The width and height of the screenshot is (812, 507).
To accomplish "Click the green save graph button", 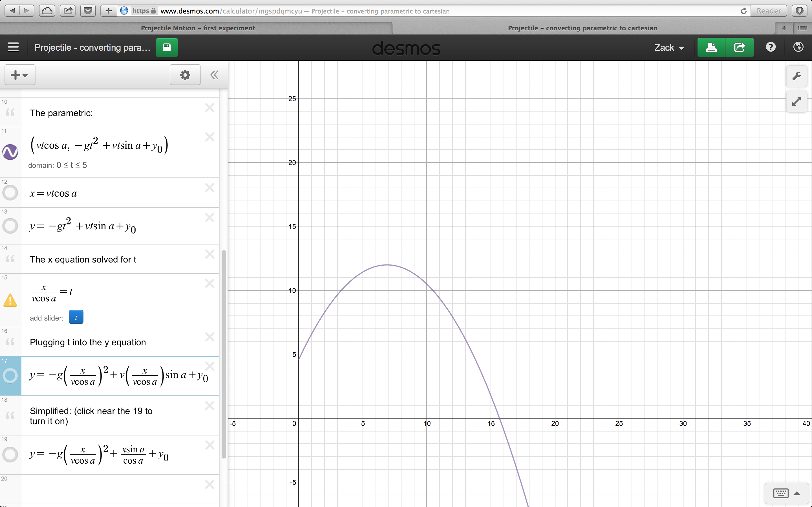I will (167, 47).
